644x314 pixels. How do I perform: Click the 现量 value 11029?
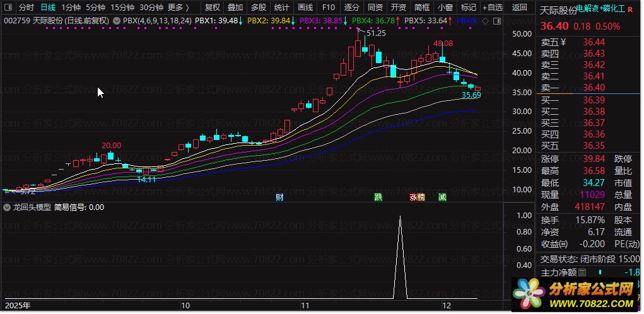pyautogui.click(x=592, y=195)
